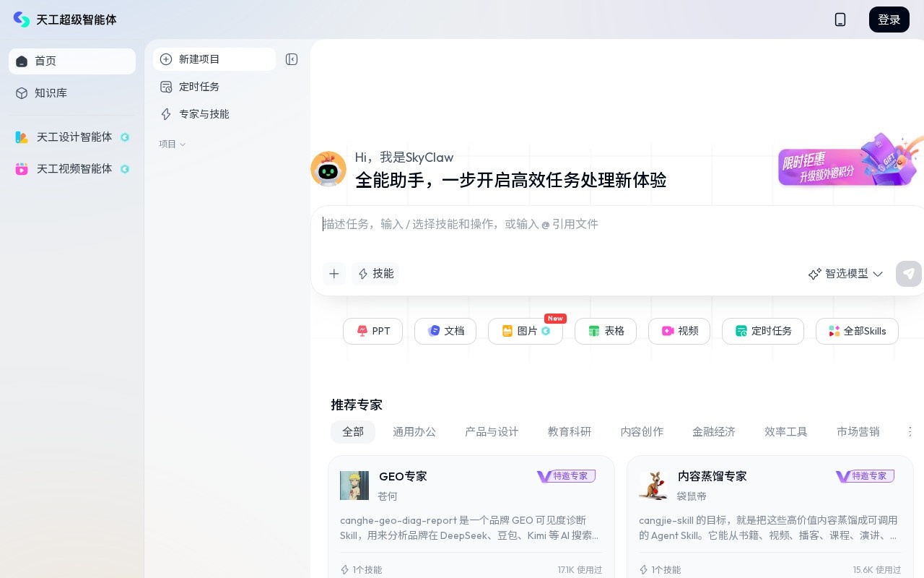Switch to the 内容创作 tab
This screenshot has height=578, width=924.
(642, 432)
